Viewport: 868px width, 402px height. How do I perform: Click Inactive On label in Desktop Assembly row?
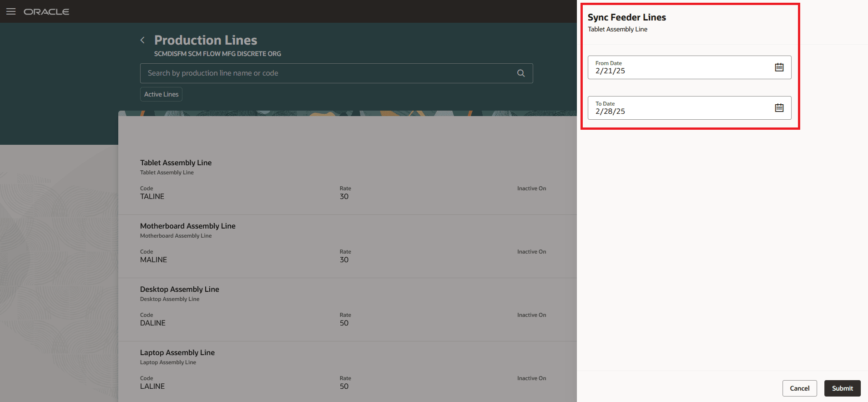[x=531, y=315]
